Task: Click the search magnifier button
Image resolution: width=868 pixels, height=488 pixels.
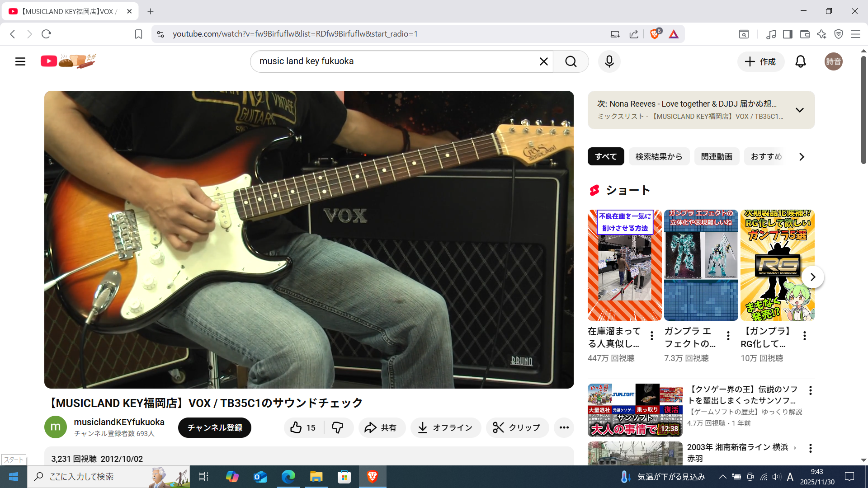Action: [571, 61]
